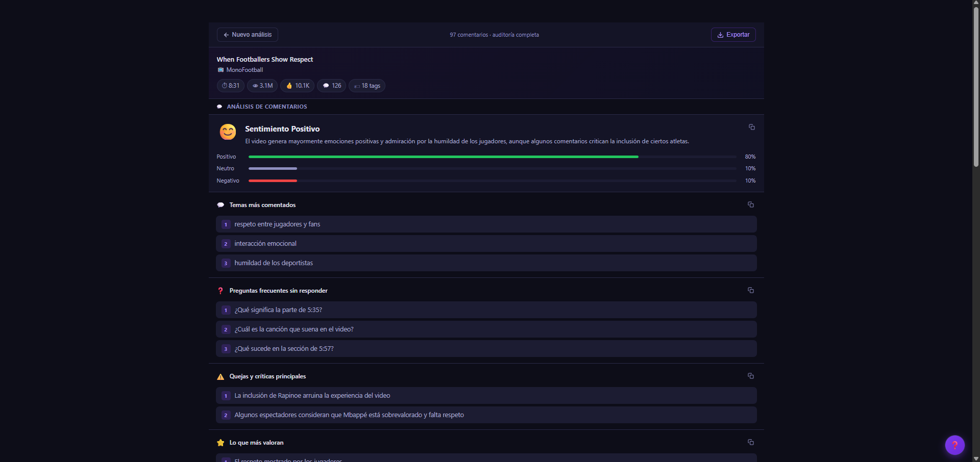Select topic interacción emocional
This screenshot has height=462, width=980.
click(486, 244)
